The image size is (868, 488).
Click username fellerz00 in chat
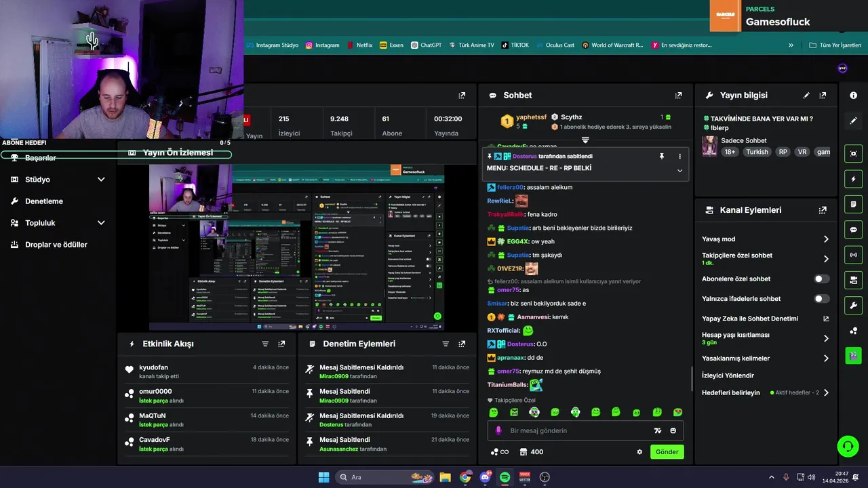click(510, 187)
